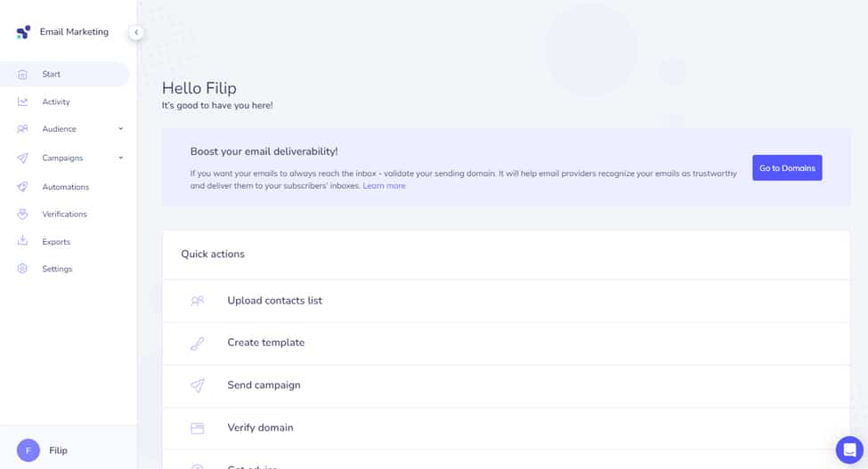Choose Verify domain quick action
The image size is (868, 469).
coord(506,428)
